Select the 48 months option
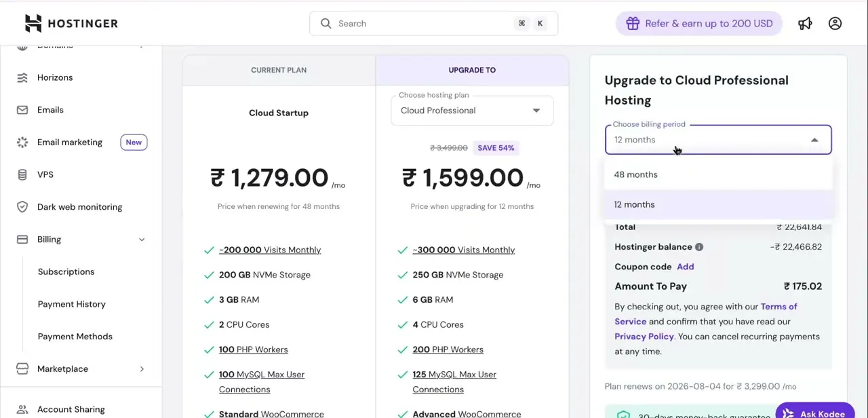868x418 pixels. pyautogui.click(x=718, y=174)
